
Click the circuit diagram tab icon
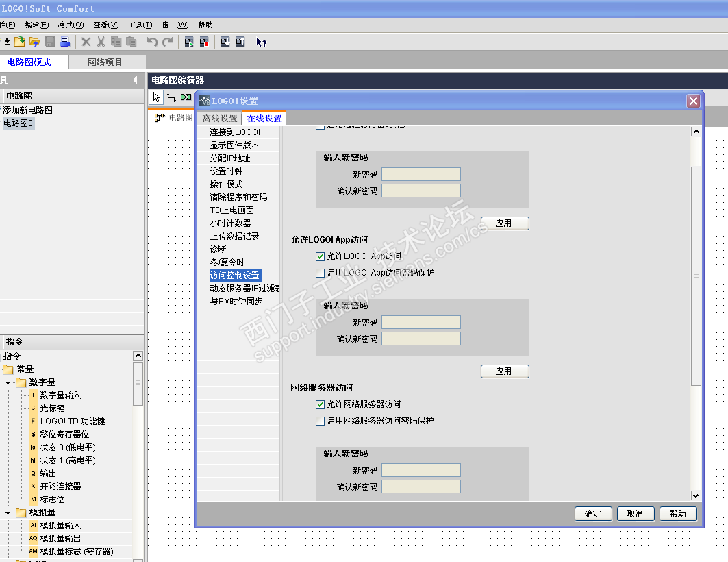pyautogui.click(x=160, y=117)
